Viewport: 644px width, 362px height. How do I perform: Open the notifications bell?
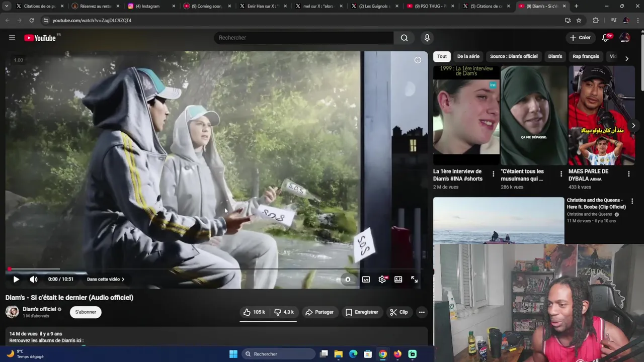(x=605, y=38)
